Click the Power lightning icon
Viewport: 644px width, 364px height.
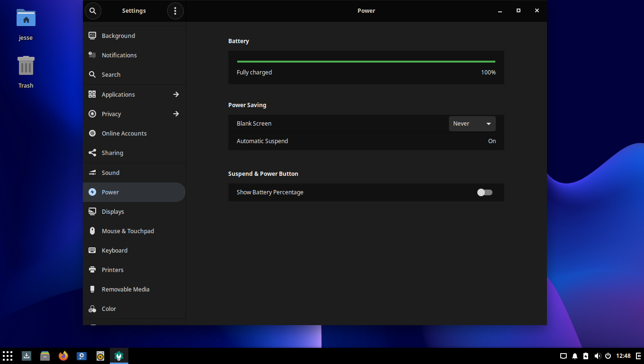point(92,192)
